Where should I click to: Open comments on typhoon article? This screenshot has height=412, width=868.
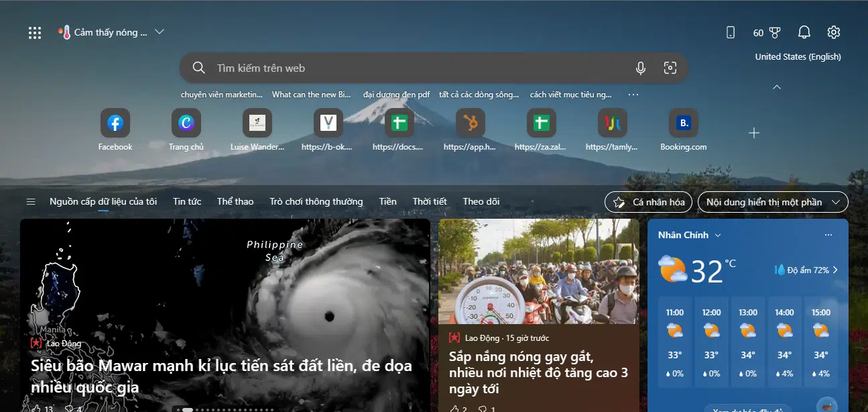72,409
